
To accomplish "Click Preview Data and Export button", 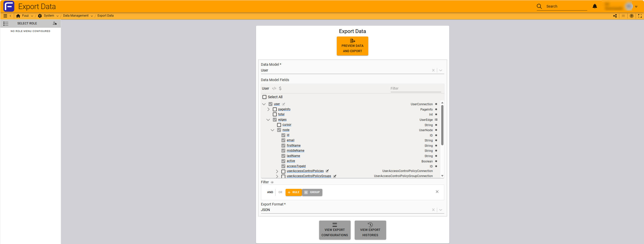I will pyautogui.click(x=352, y=46).
